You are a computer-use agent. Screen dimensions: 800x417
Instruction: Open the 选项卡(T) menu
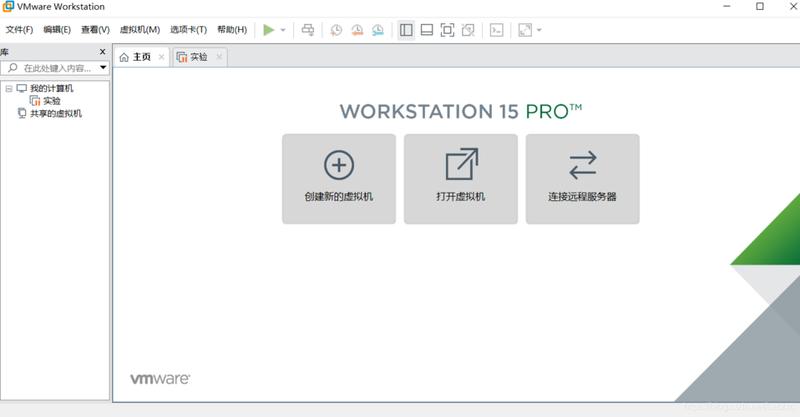coord(188,30)
